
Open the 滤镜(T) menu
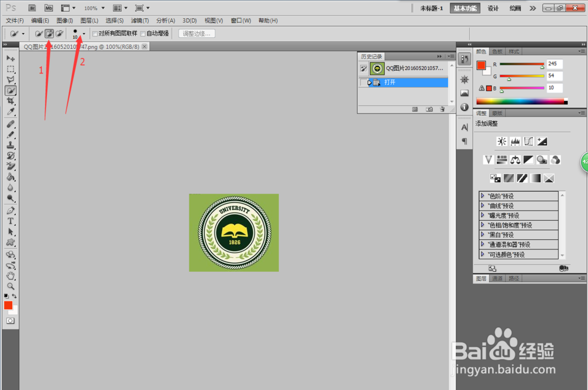point(140,21)
